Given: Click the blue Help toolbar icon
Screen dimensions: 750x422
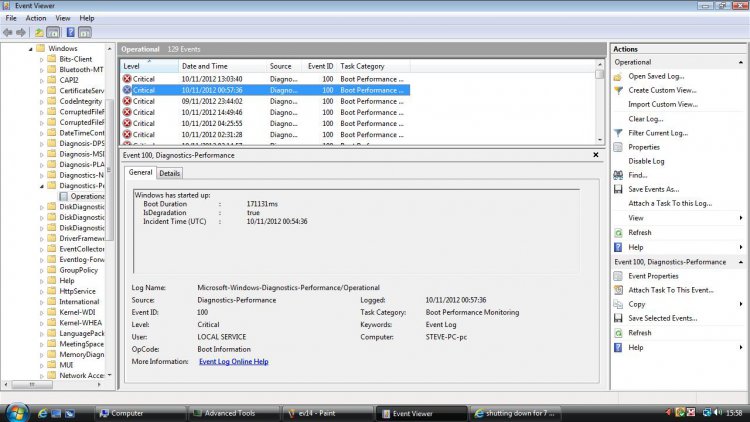Looking at the screenshot, I should 71,32.
